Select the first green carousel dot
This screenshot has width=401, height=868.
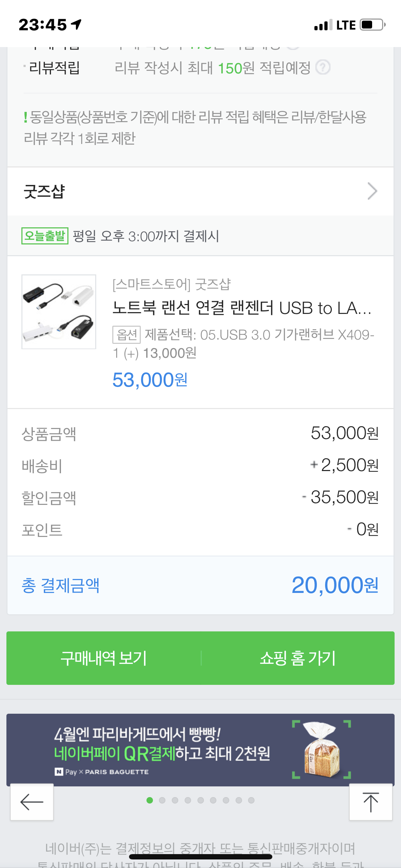pyautogui.click(x=150, y=800)
